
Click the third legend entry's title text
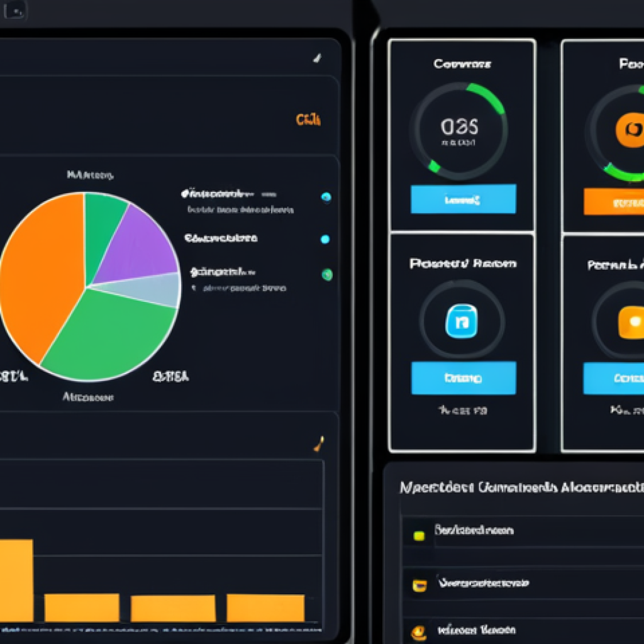[x=223, y=272]
